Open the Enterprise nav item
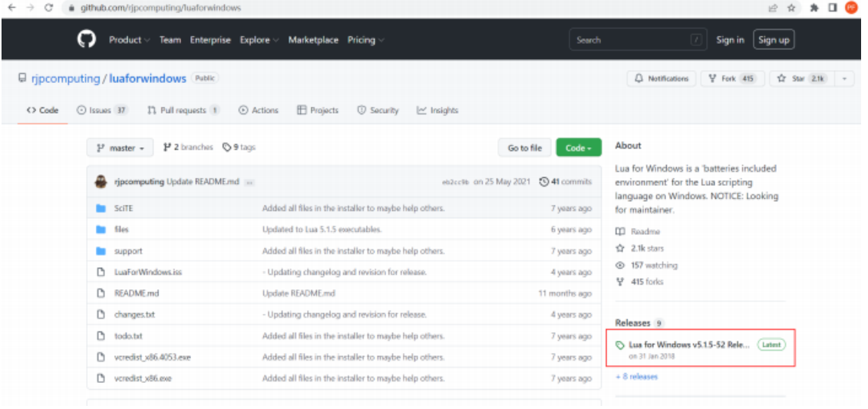Image resolution: width=868 pixels, height=409 pixels. click(210, 40)
